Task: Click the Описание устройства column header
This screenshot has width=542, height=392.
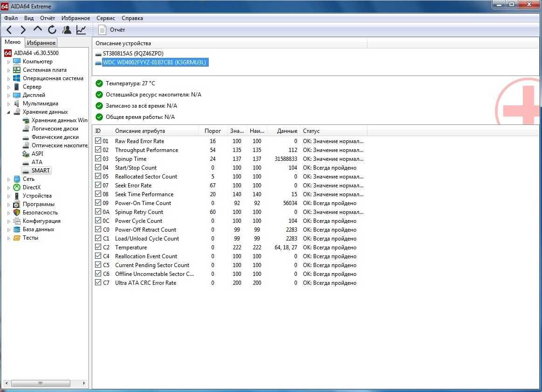Action: 229,43
